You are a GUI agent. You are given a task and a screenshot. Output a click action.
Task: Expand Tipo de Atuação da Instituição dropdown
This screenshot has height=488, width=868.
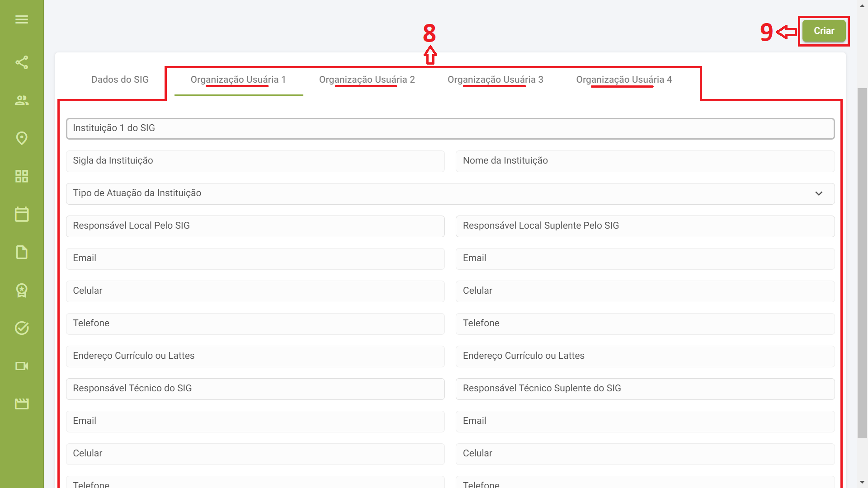tap(450, 193)
